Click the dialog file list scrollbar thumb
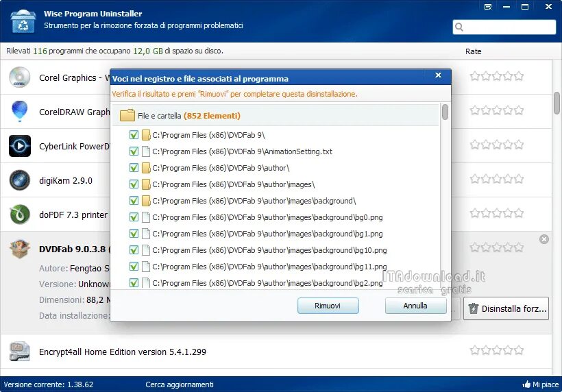 coord(445,112)
